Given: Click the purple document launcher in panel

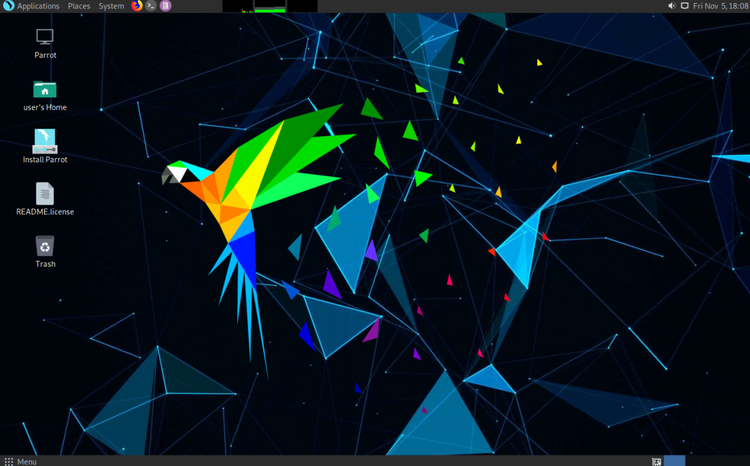Looking at the screenshot, I should (x=165, y=6).
